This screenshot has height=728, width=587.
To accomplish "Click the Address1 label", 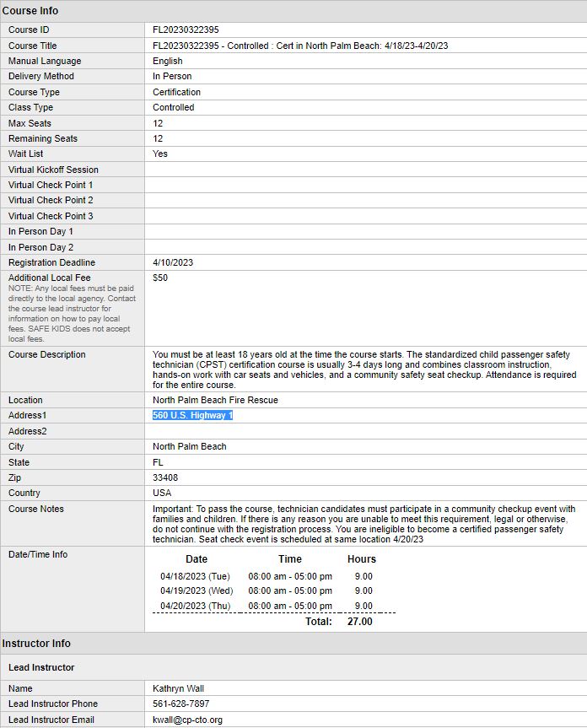I will coord(27,415).
